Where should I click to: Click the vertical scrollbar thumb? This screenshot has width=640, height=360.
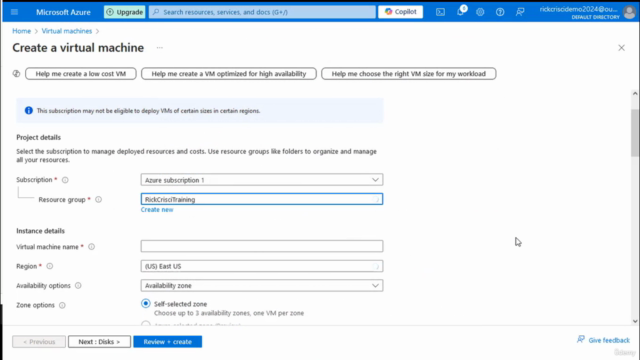pyautogui.click(x=635, y=133)
